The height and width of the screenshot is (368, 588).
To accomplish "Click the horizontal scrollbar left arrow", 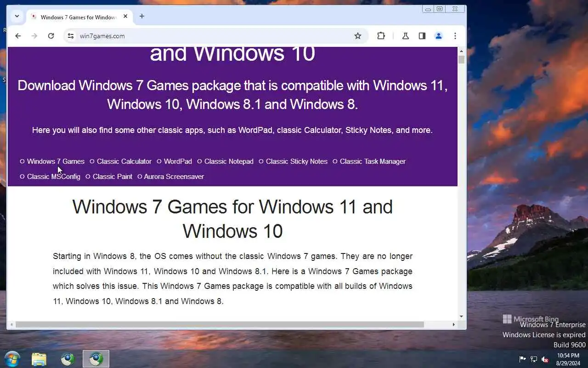I will click(x=11, y=324).
